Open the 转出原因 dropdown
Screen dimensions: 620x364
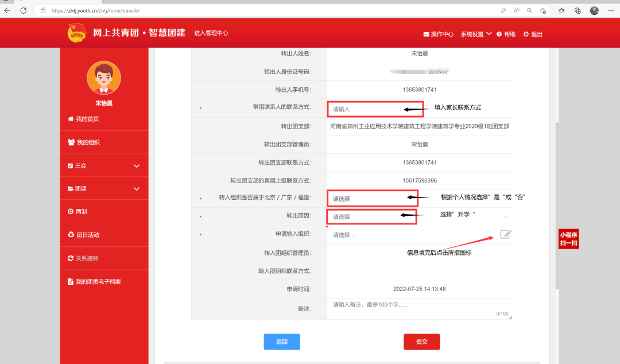coord(419,216)
